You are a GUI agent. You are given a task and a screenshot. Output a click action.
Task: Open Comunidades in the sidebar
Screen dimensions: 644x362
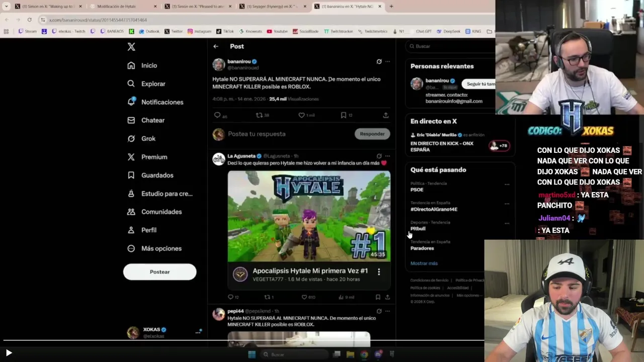pos(154,212)
